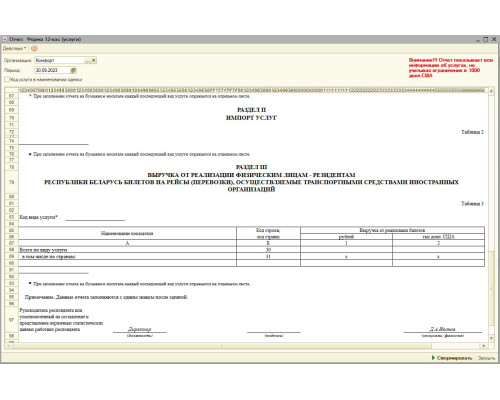Viewport: 500px width, 400px height.
Task: Open the calendar picker for Период
Action: (x=74, y=70)
